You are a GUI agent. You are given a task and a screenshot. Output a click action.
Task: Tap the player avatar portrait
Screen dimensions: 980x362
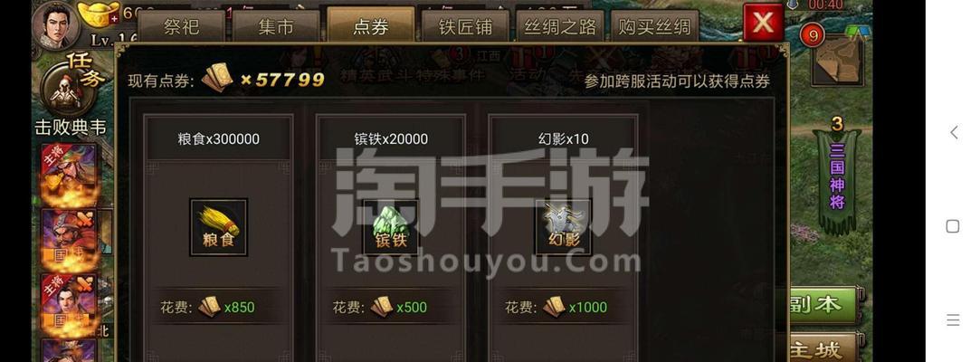56,25
